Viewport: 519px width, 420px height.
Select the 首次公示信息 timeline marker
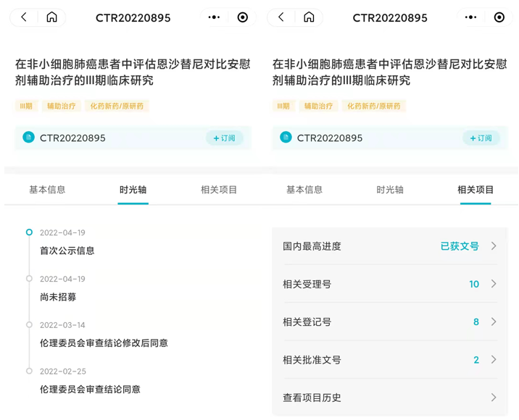[x=29, y=232]
